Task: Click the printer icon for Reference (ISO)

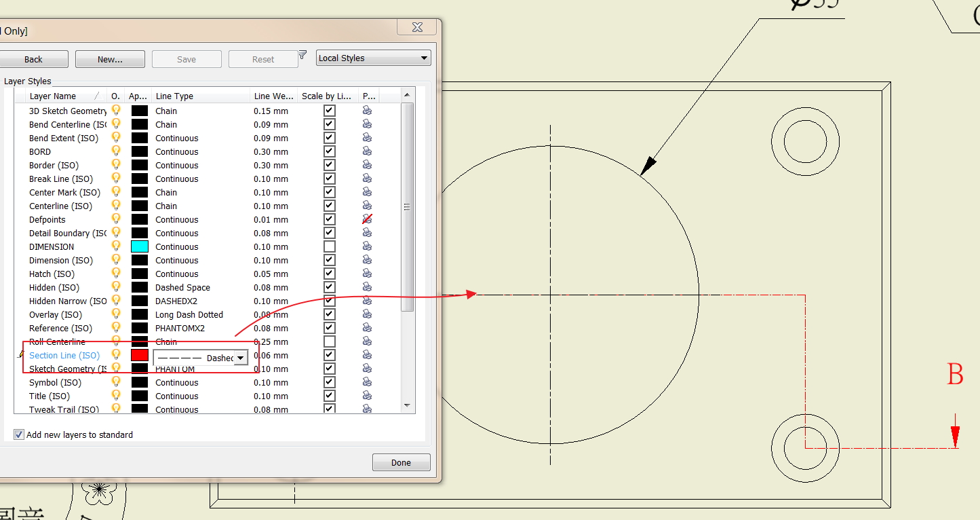Action: pos(366,327)
